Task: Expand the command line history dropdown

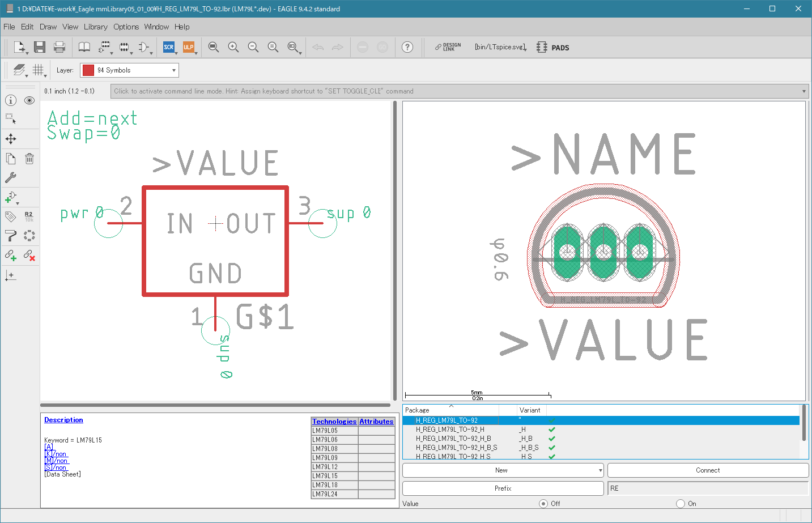Action: point(804,91)
